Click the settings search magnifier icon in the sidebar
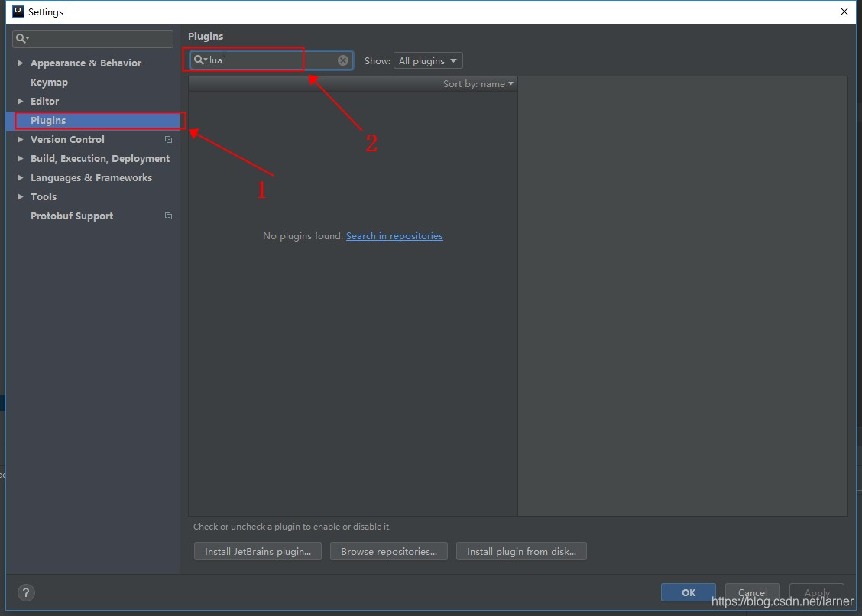Image resolution: width=862 pixels, height=616 pixels. (x=22, y=38)
